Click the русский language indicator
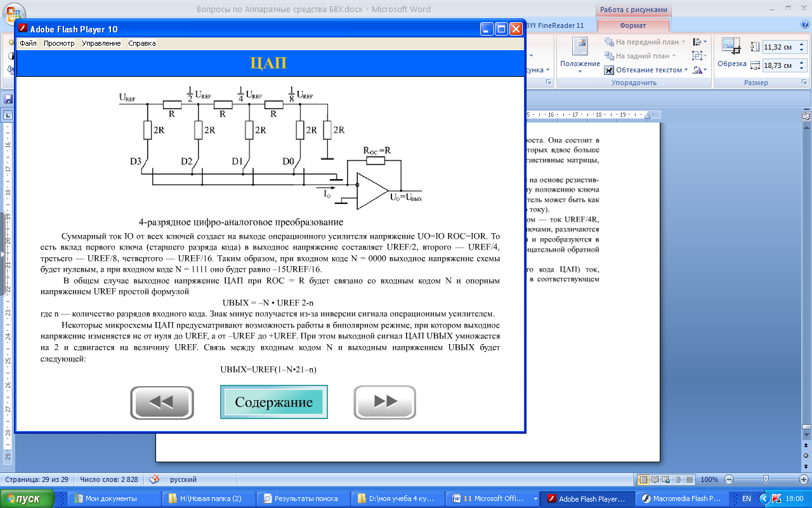 [x=184, y=479]
